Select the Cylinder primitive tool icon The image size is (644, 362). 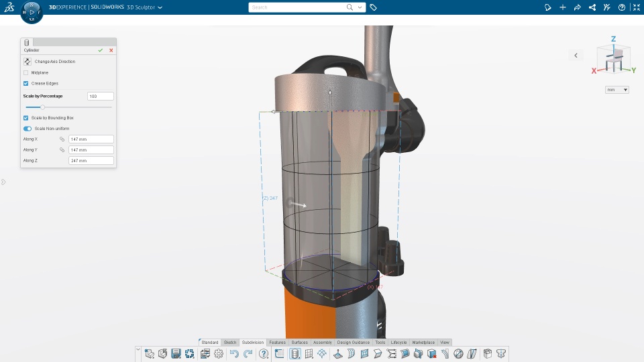pos(295,354)
